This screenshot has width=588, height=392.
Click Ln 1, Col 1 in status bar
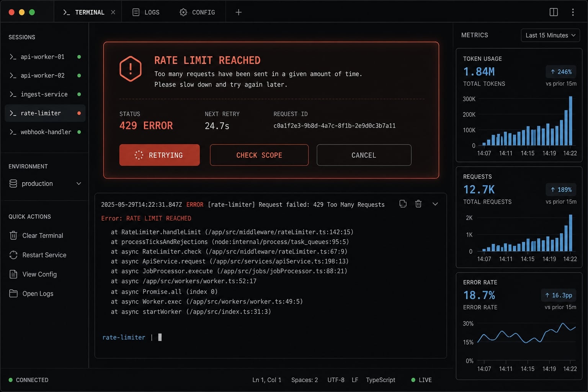[x=267, y=380]
